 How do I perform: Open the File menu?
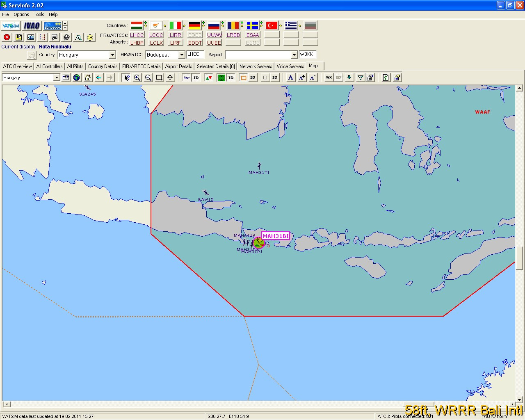tap(5, 14)
